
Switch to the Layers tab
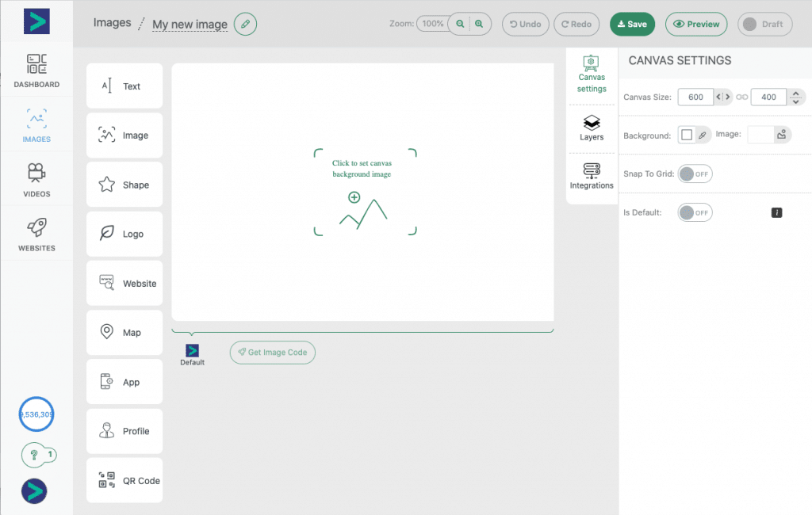pyautogui.click(x=592, y=127)
